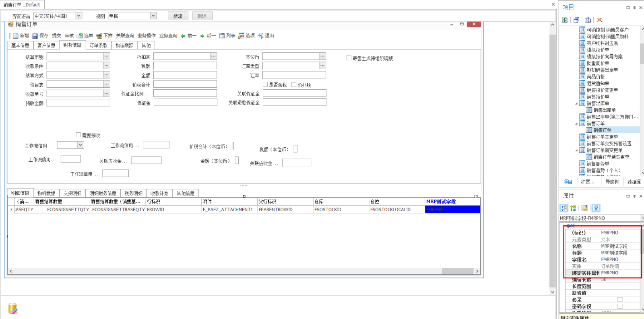Click the 退出 (Exit) toolbar icon
Viewport: 644px width, 319px height.
click(260, 36)
